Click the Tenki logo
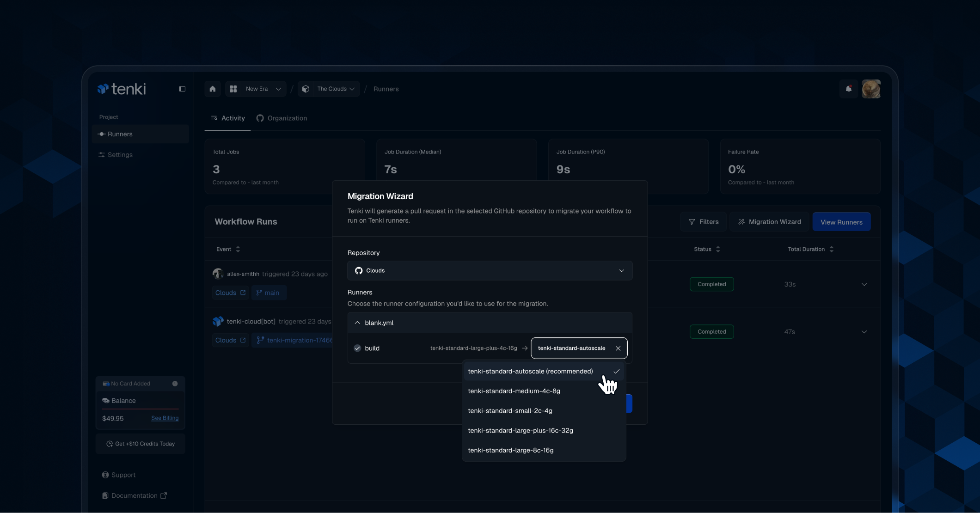This screenshot has width=980, height=513. pos(122,89)
